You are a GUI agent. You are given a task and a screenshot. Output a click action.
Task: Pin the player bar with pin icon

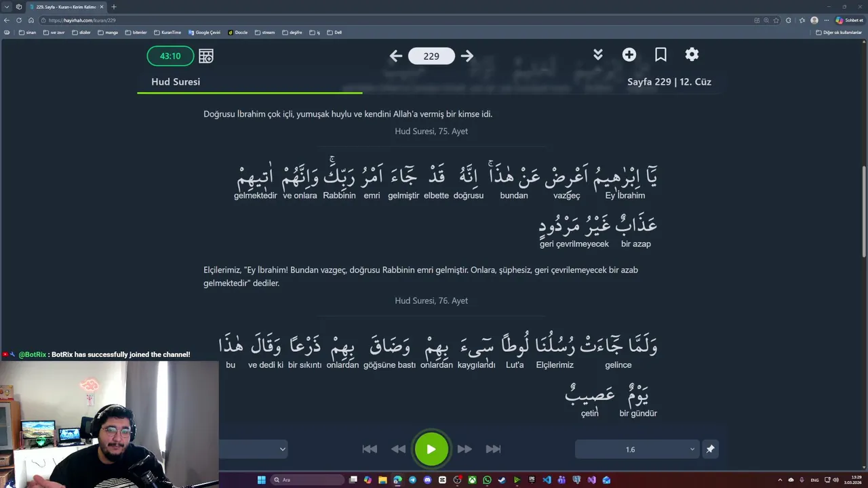(710, 449)
